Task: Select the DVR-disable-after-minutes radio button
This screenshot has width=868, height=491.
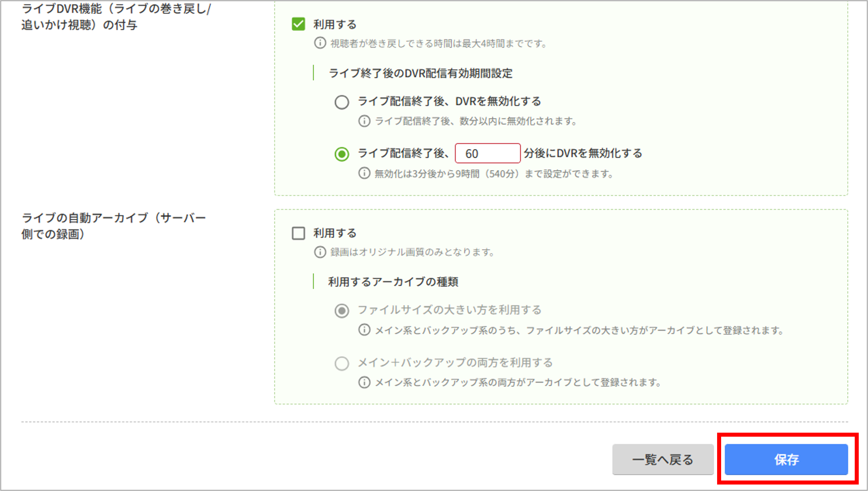Action: 342,154
